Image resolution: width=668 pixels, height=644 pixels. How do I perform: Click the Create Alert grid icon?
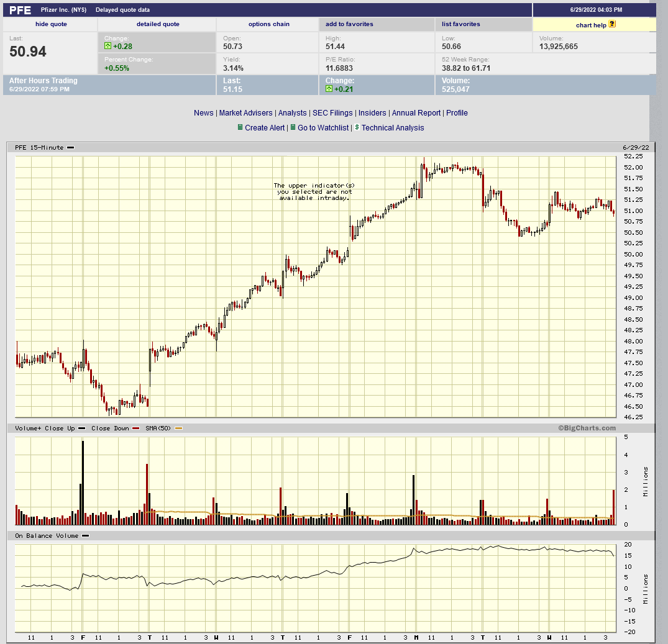[x=240, y=127]
